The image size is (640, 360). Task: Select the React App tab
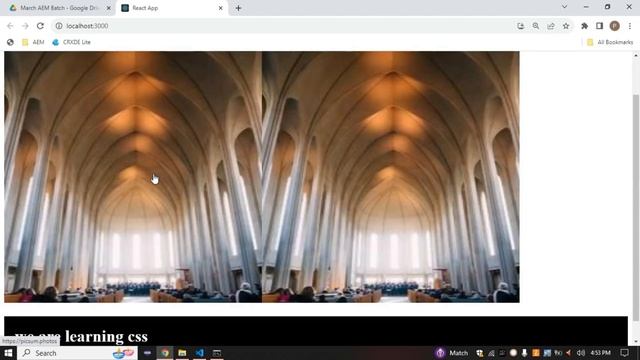coord(171,8)
